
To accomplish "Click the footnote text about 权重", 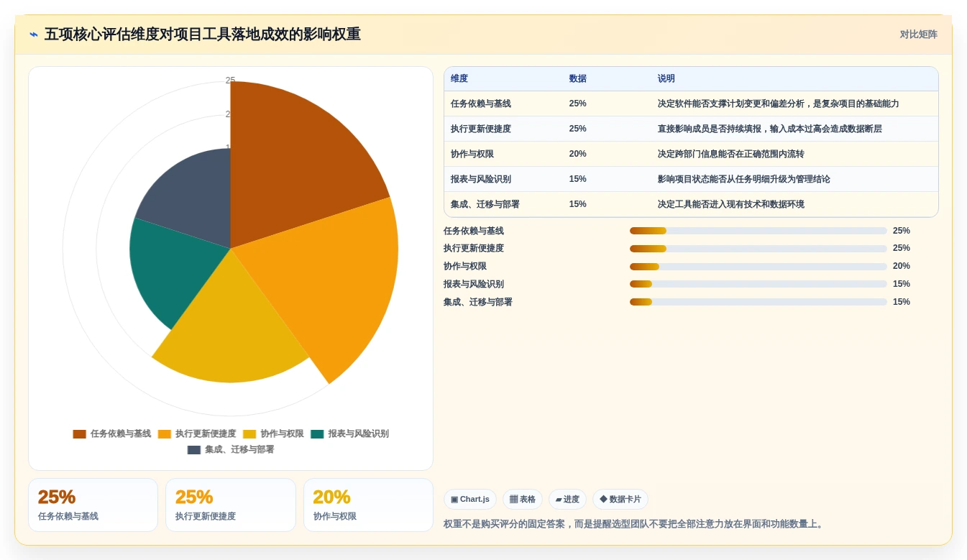I will click(633, 524).
